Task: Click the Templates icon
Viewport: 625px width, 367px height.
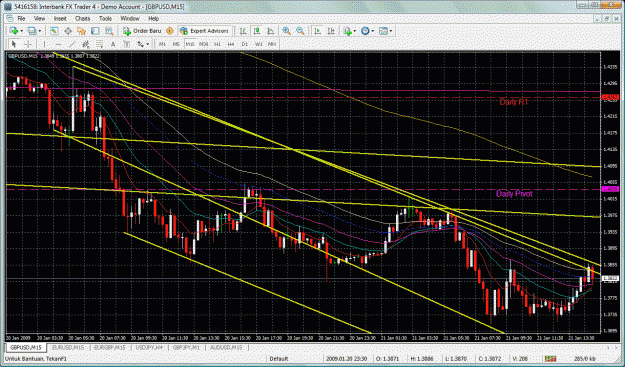Action: (x=383, y=31)
